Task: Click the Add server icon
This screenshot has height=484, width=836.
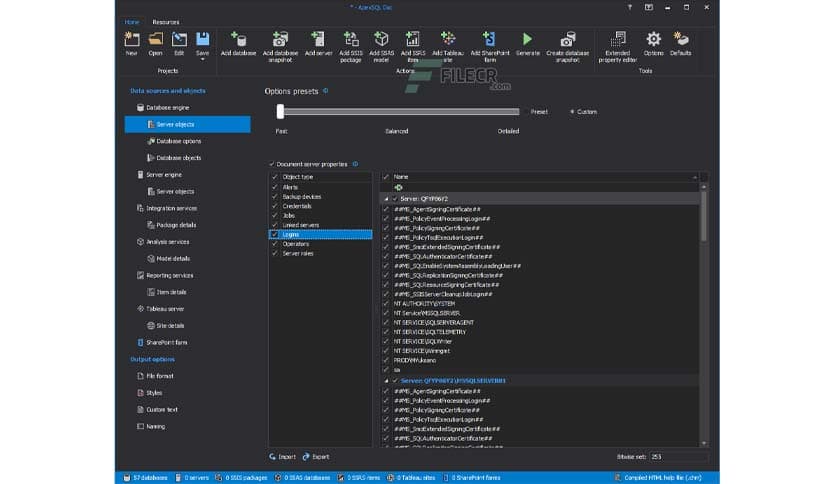Action: [318, 39]
